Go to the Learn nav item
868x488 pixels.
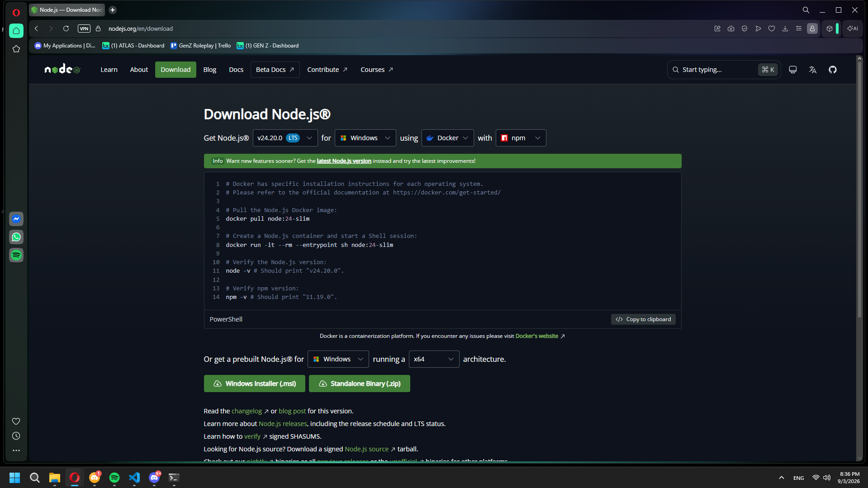[x=109, y=70]
